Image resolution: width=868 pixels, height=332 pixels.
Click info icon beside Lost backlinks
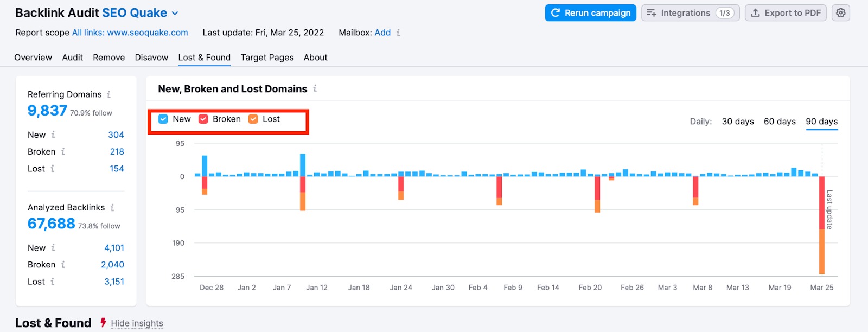click(53, 282)
